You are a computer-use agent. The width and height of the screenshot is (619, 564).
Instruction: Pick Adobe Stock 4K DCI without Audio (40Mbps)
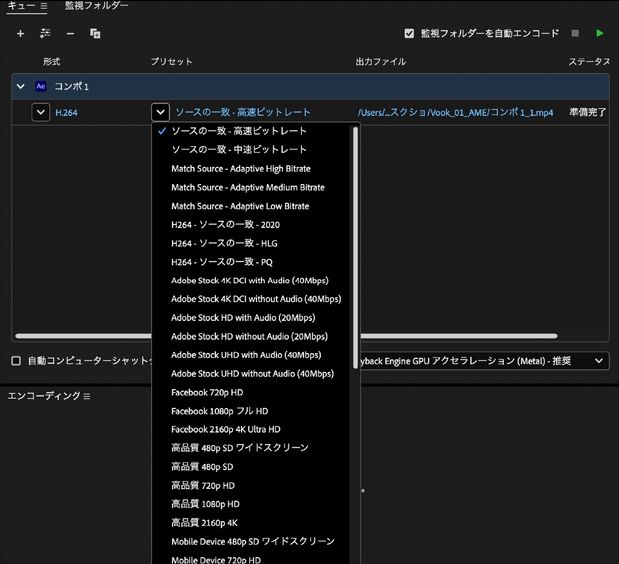pyautogui.click(x=252, y=299)
